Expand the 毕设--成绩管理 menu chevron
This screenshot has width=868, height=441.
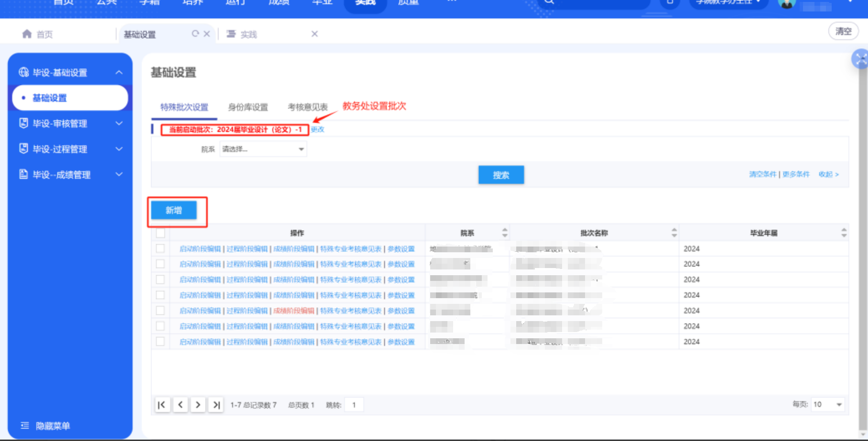[x=119, y=174]
